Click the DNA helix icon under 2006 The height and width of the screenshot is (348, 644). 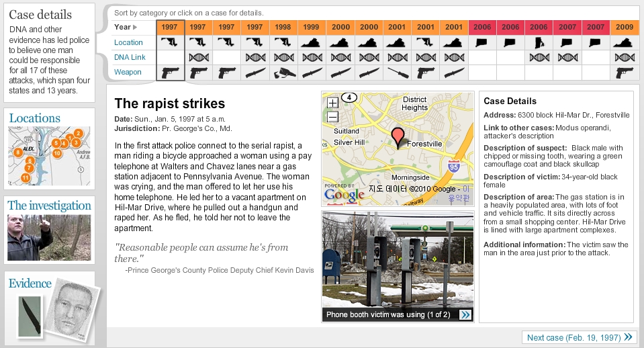coord(539,58)
